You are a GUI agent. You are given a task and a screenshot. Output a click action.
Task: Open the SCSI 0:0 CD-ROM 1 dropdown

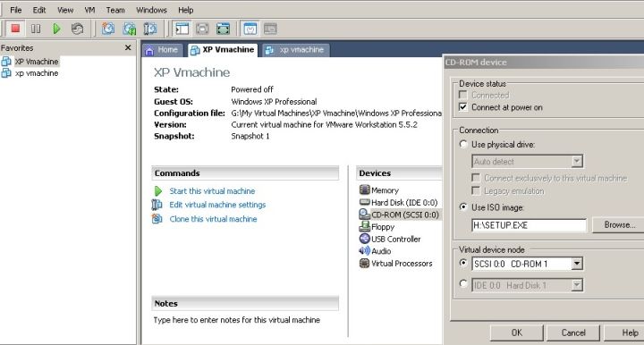[577, 264]
